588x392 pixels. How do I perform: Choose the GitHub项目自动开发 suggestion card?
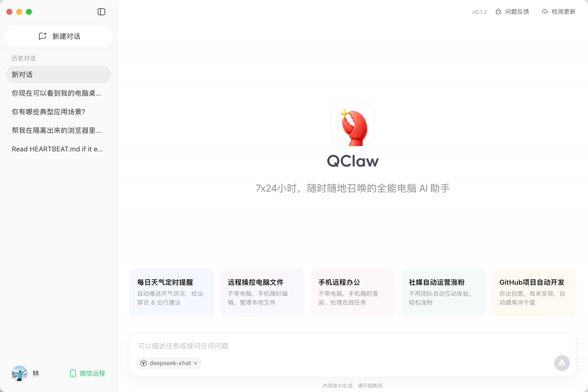[533, 292]
